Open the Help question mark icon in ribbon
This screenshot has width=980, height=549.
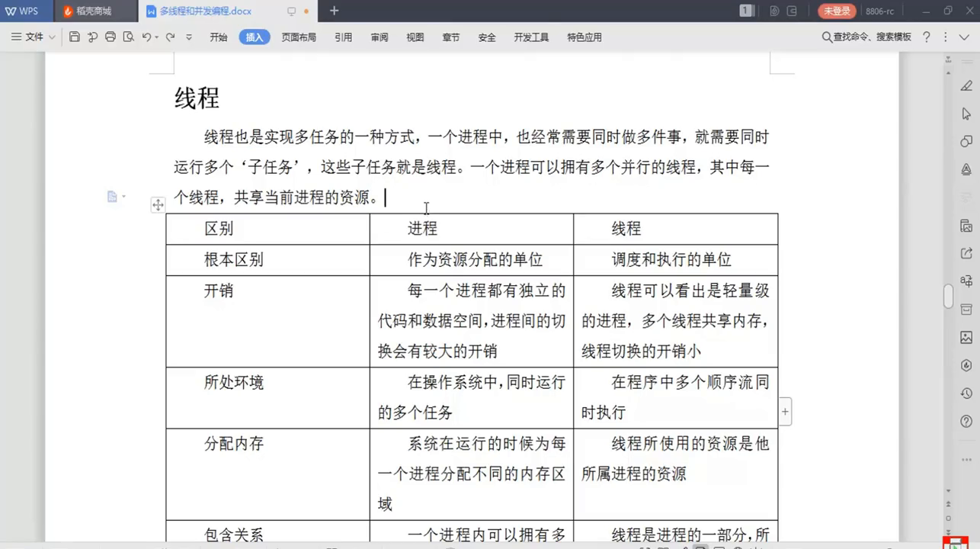(927, 37)
